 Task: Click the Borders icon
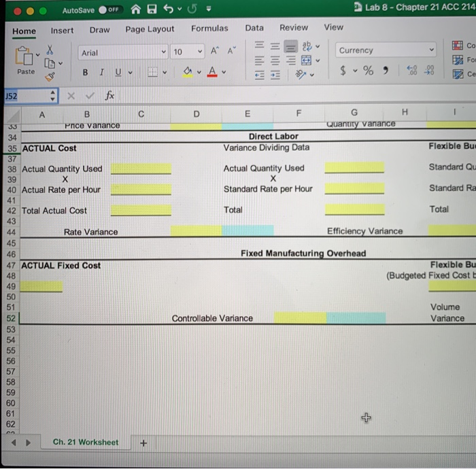click(x=152, y=72)
